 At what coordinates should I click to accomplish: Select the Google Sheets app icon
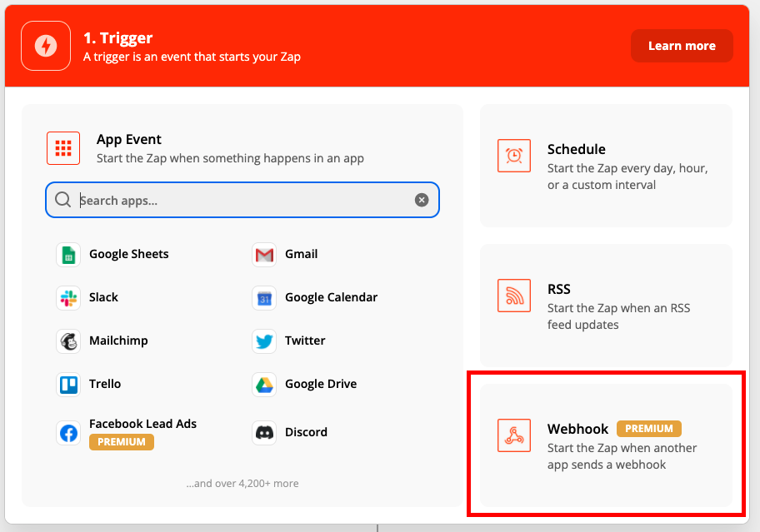point(68,255)
